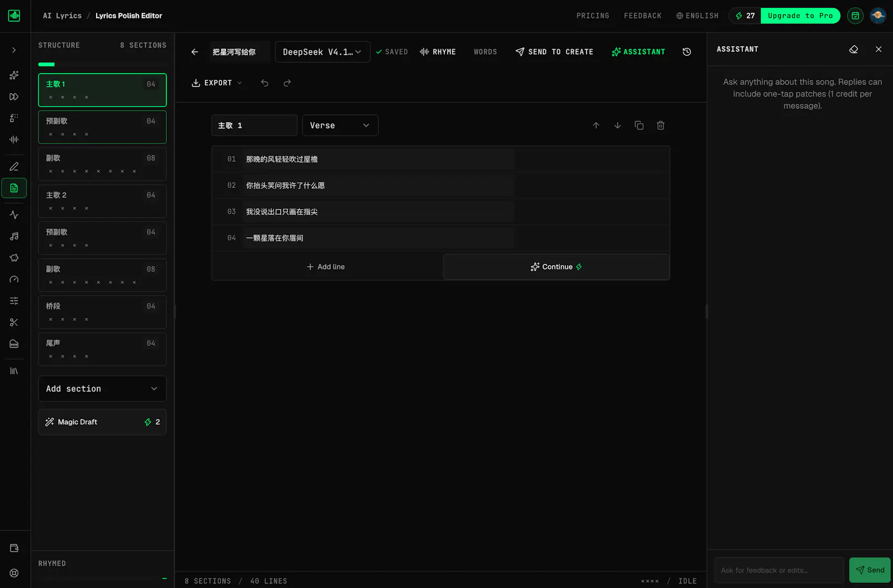Expand the Export dropdown
This screenshot has width=893, height=588.
(217, 83)
